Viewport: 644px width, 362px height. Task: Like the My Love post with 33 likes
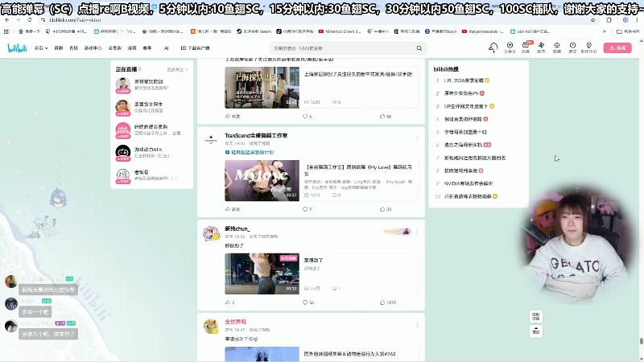pos(386,209)
